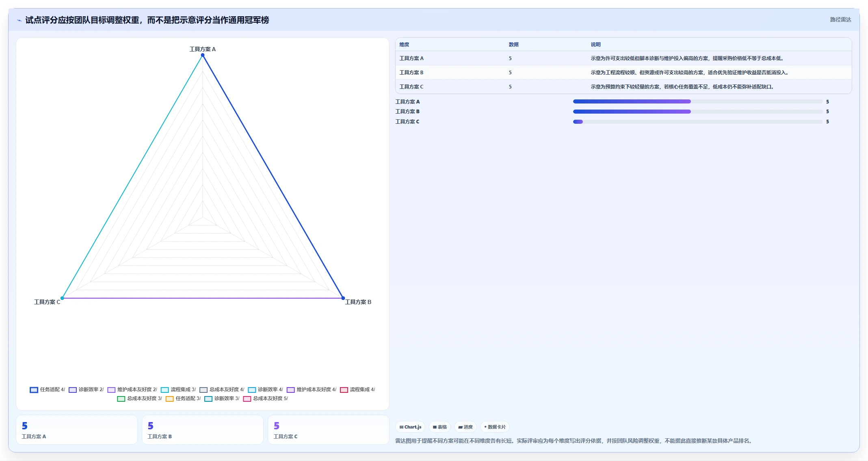Click the pink 总成本友好度 5/ legend swatch
The height and width of the screenshot is (461, 868).
247,399
